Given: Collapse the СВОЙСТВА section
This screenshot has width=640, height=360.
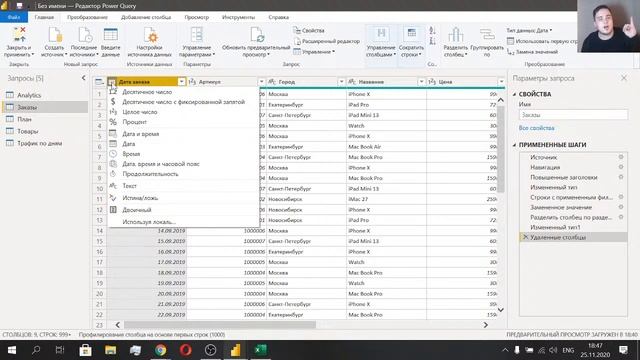Looking at the screenshot, I should [514, 94].
